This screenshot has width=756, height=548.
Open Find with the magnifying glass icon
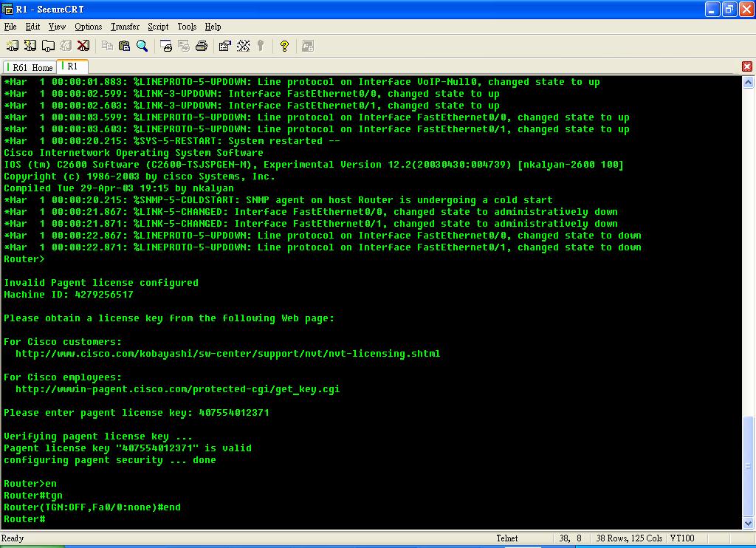coord(142,46)
